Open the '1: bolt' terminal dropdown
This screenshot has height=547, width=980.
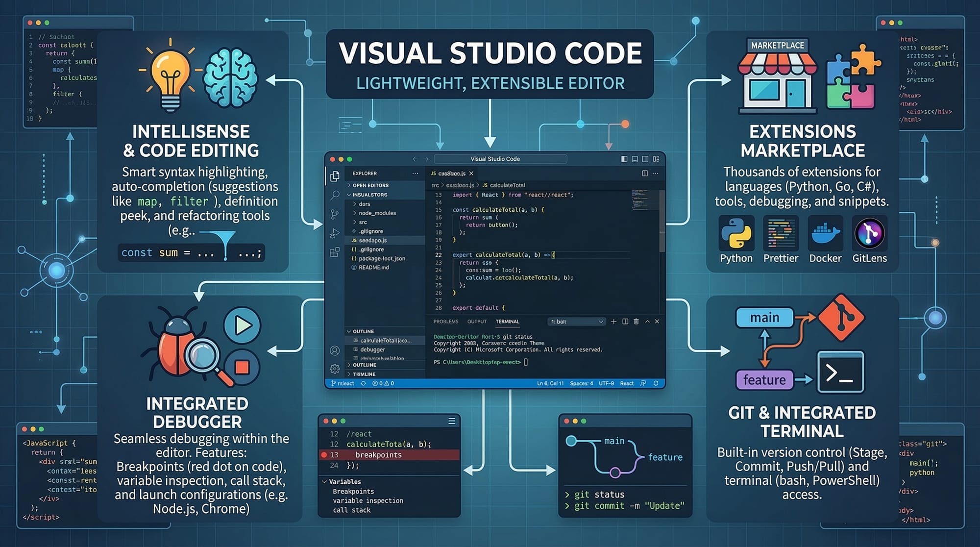(576, 322)
